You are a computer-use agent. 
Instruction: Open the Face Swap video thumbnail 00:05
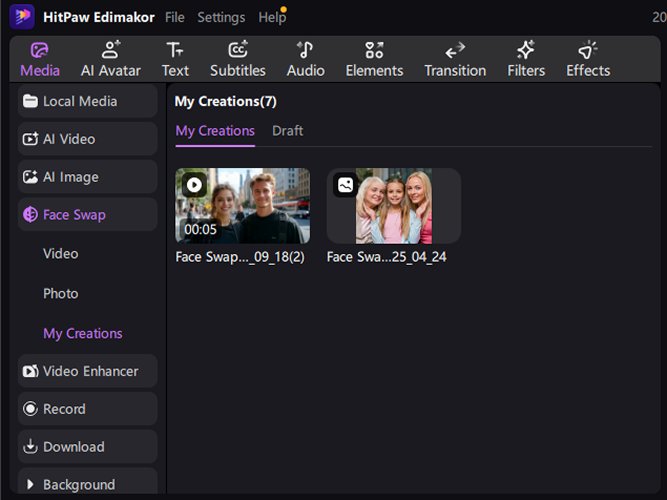(243, 206)
